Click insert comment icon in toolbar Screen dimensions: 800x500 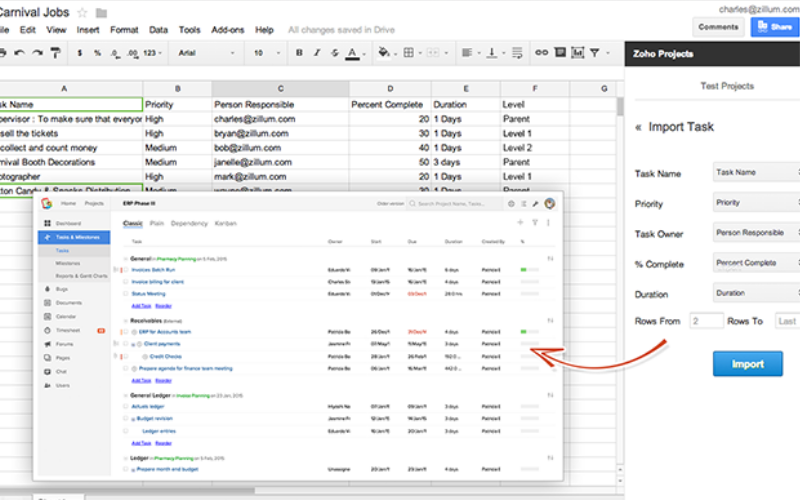point(560,52)
